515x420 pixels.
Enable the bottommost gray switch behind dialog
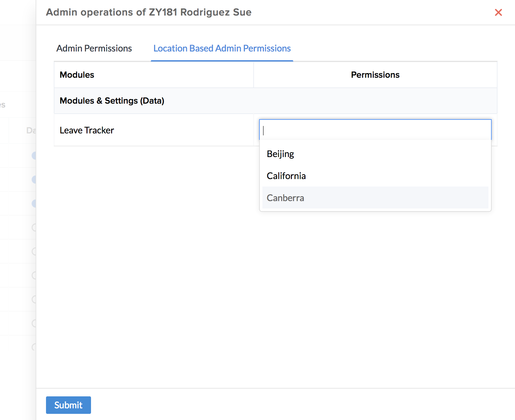[34, 347]
